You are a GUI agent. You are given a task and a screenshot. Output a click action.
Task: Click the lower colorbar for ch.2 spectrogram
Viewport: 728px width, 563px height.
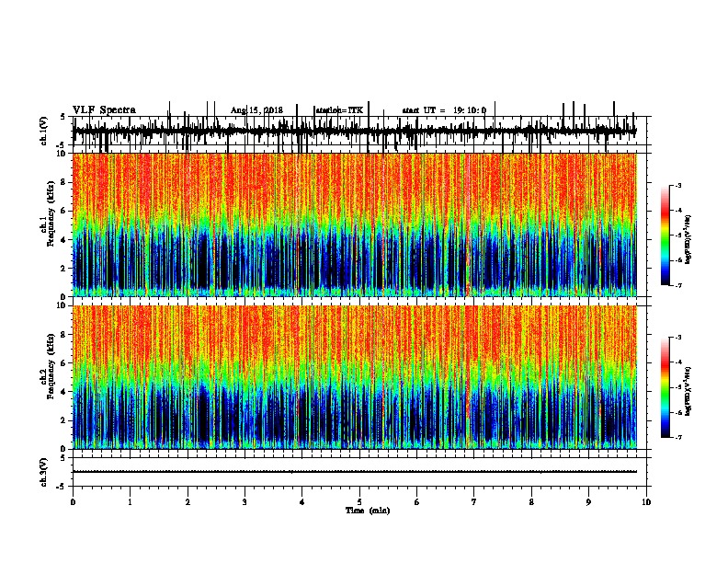(665, 387)
